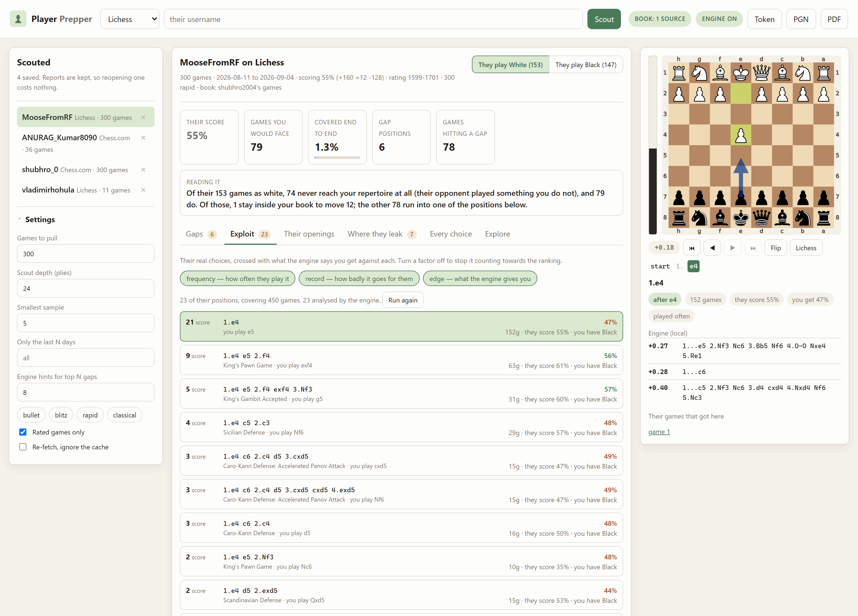The height and width of the screenshot is (616, 858).
Task: Select the black pawn on e7
Action: tap(741, 197)
